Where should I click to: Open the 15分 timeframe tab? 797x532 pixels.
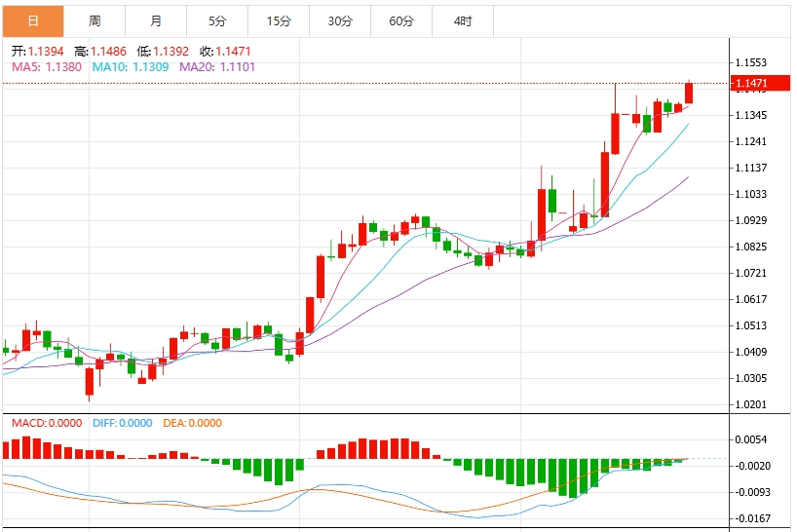coord(279,21)
